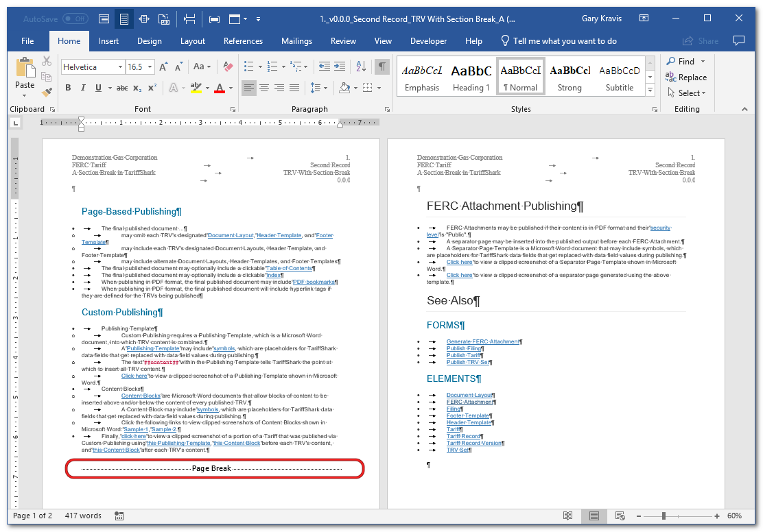
Task: Click the zoom to 100% toolbar icon
Action: (164, 19)
